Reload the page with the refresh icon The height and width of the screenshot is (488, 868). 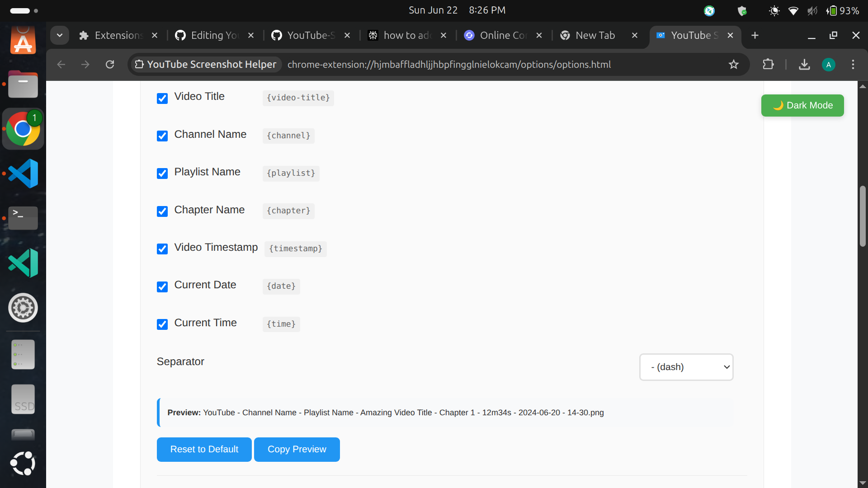[x=110, y=65]
